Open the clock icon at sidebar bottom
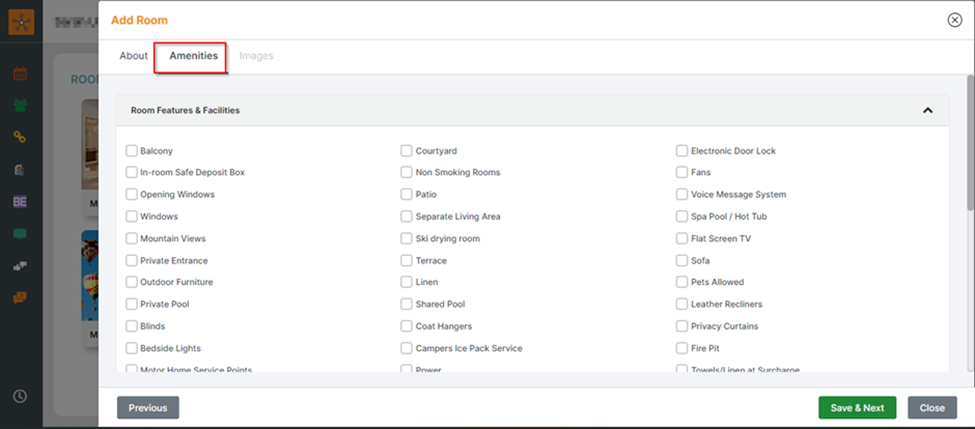 [20, 396]
